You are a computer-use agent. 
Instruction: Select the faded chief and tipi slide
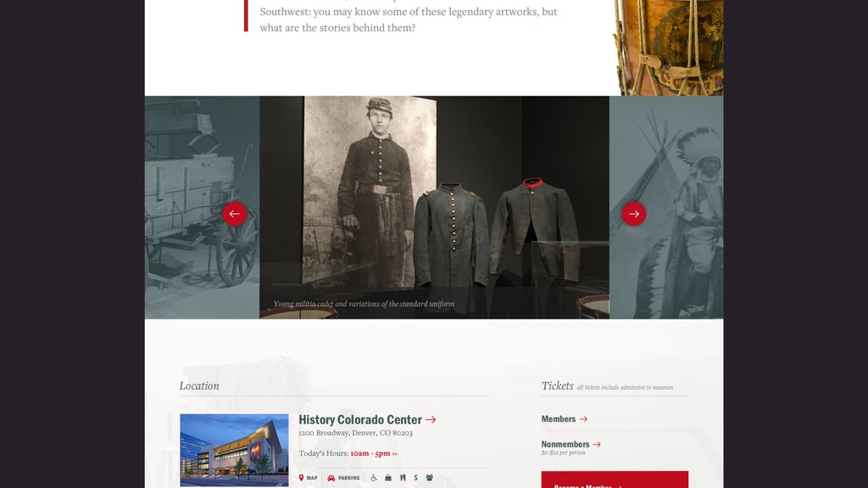pyautogui.click(x=666, y=208)
